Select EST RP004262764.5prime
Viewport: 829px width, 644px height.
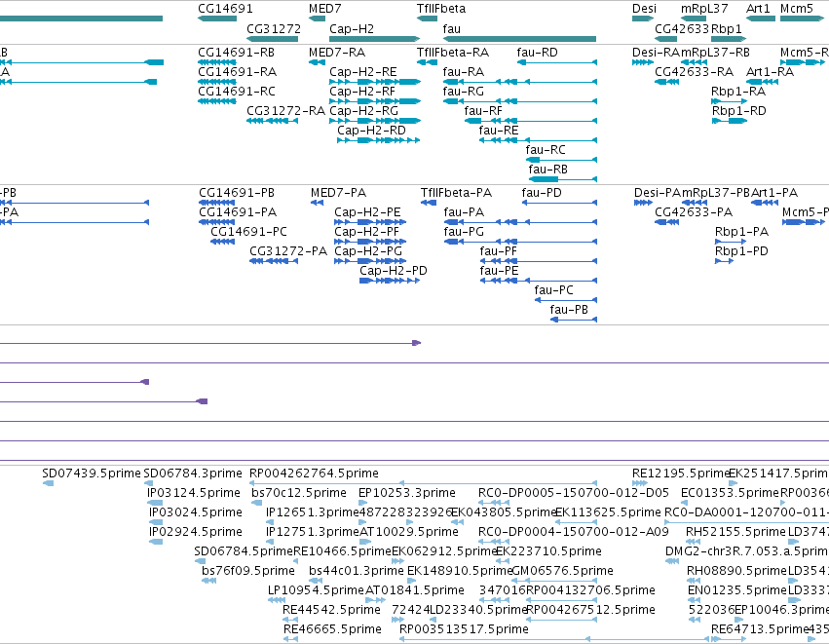coord(314,474)
